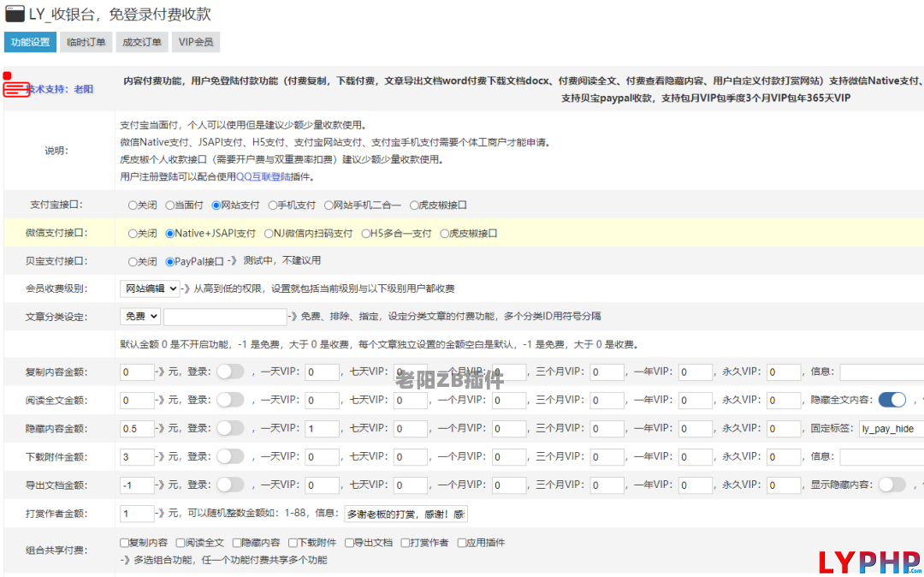Choose 当面付 for 支付宝接口
The width and height of the screenshot is (924, 577).
[169, 205]
